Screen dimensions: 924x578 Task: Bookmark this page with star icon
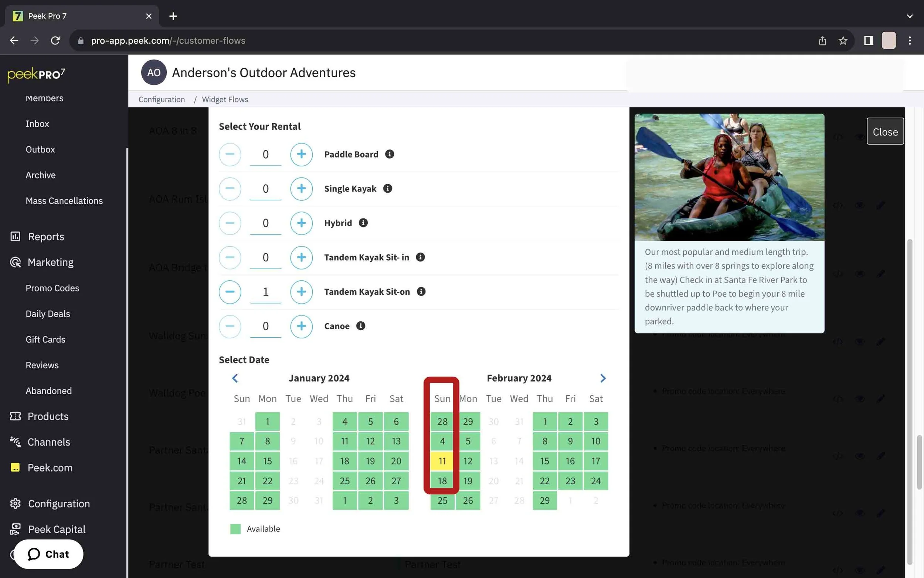click(843, 41)
